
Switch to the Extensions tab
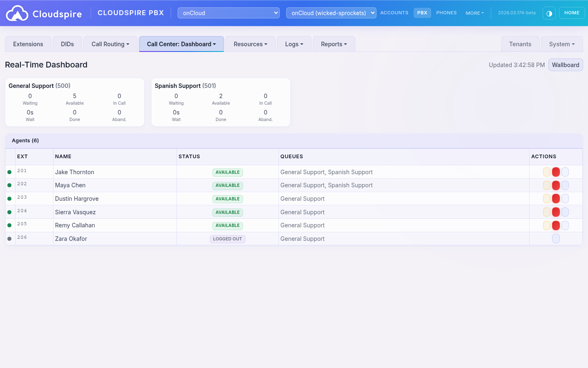28,44
